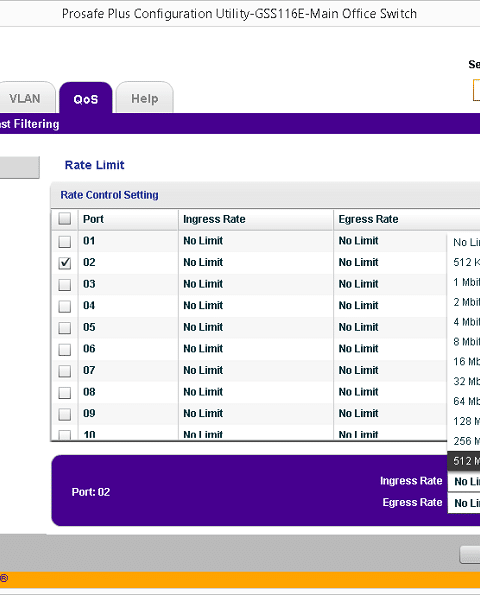This screenshot has height=595, width=480.
Task: Choose No Limit in the rate list
Action: (464, 242)
